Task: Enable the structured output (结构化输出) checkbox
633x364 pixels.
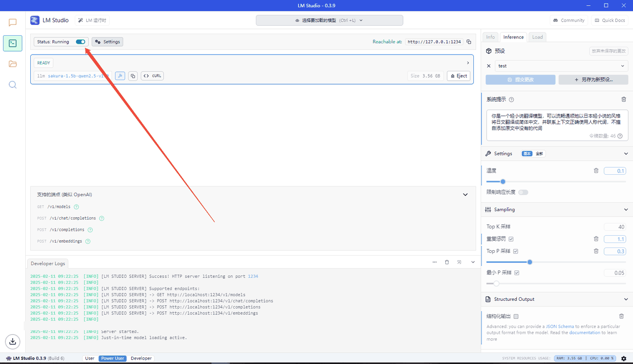Action: (x=516, y=317)
